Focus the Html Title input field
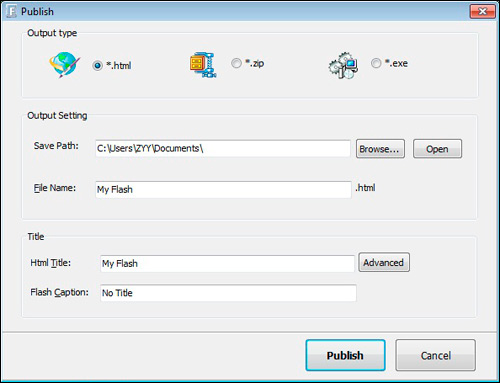Screen dimensions: 500x383 coord(227,264)
